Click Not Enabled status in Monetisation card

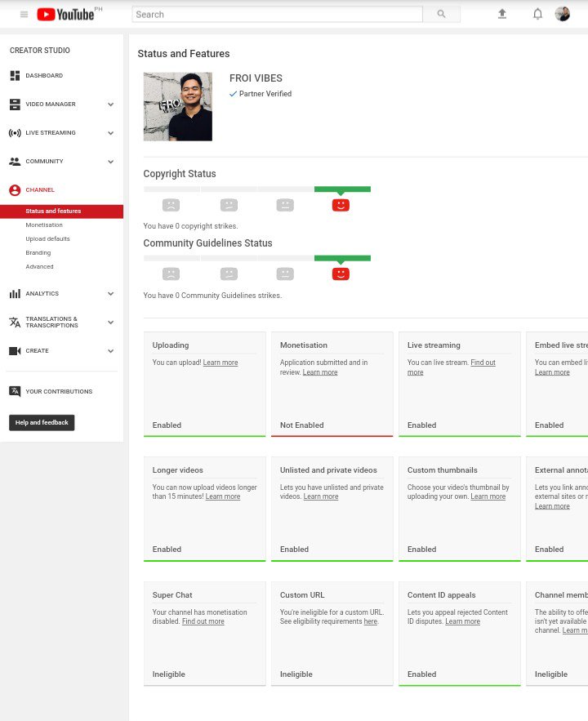(x=301, y=425)
